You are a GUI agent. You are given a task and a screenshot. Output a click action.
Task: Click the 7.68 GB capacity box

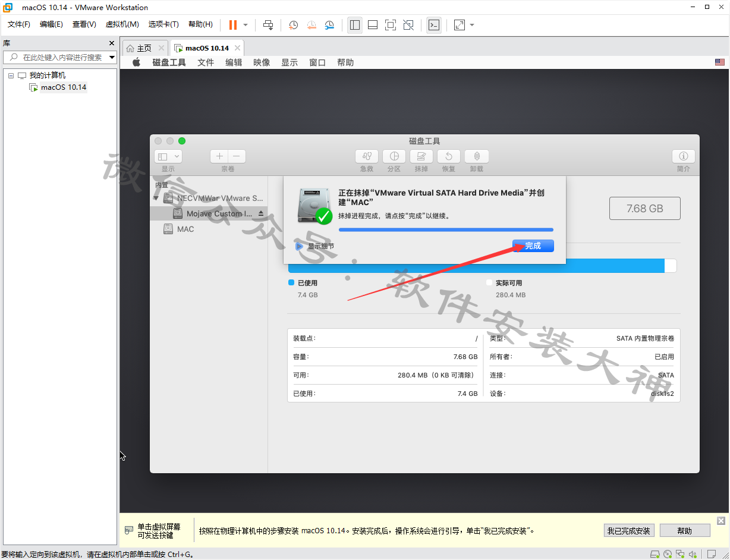coord(645,209)
